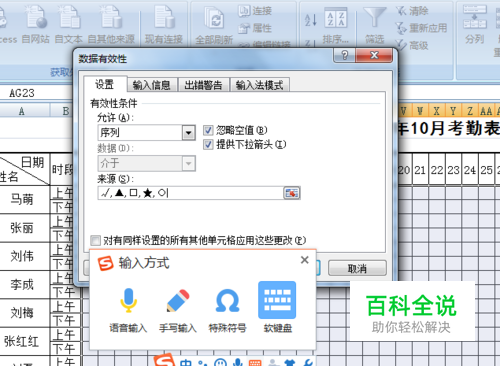Click 高级 advanced filter item
This screenshot has width=500, height=366.
click(x=412, y=45)
